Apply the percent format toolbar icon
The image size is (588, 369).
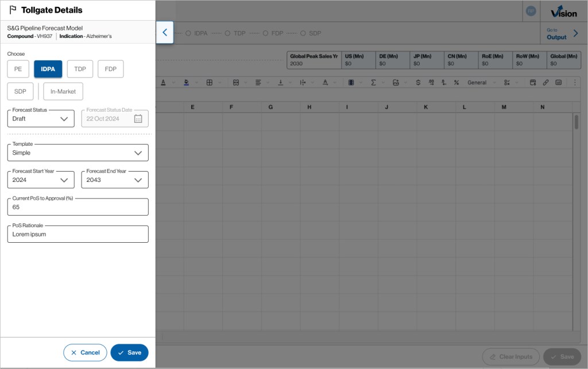[x=457, y=83]
